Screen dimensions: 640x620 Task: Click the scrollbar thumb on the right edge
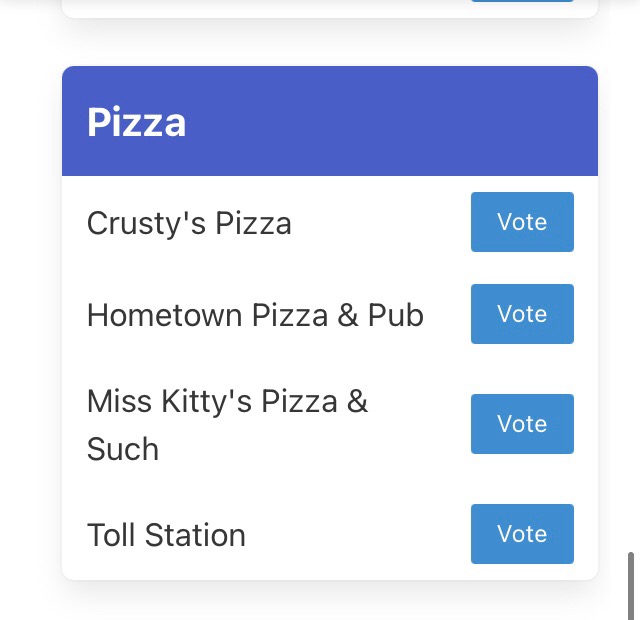coord(631,586)
